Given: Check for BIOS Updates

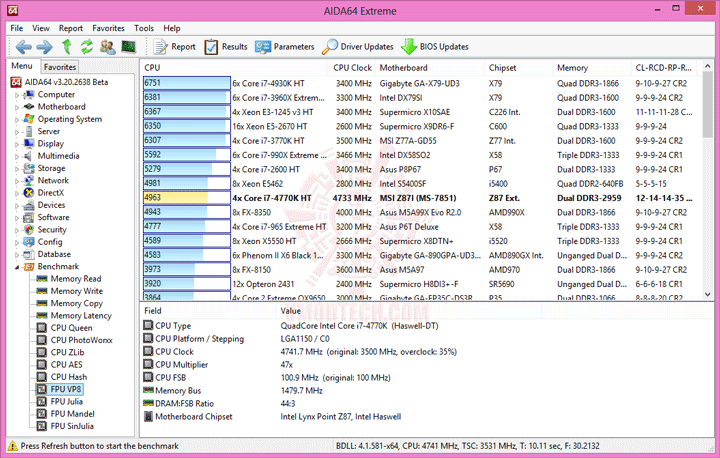Looking at the screenshot, I should (435, 47).
